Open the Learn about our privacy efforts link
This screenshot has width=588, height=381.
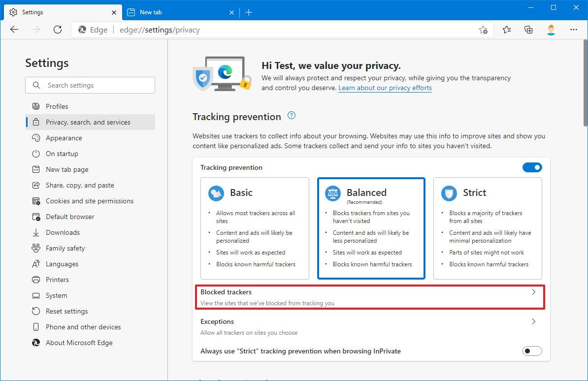pos(385,88)
